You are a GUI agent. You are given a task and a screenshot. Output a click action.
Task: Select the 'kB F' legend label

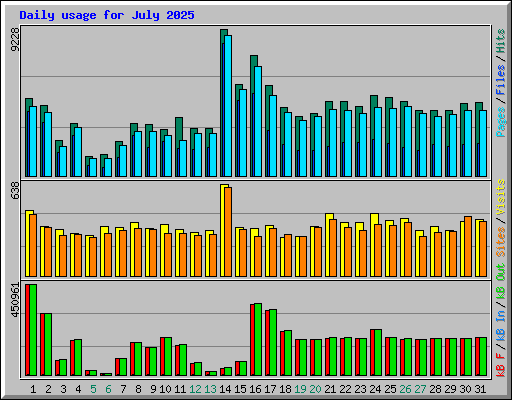tap(501, 365)
